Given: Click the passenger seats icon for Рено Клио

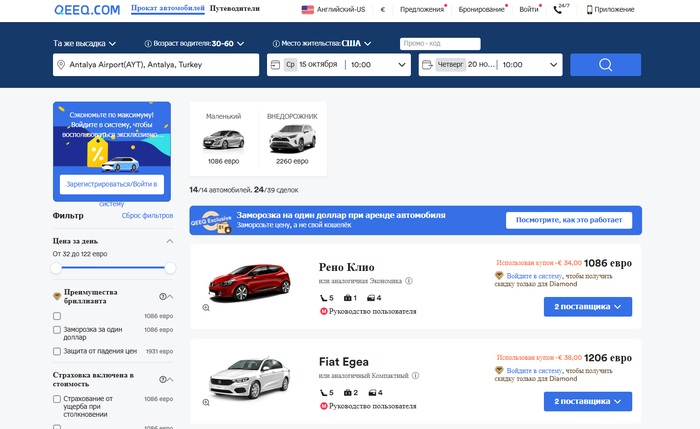Looking at the screenshot, I should [x=324, y=298].
